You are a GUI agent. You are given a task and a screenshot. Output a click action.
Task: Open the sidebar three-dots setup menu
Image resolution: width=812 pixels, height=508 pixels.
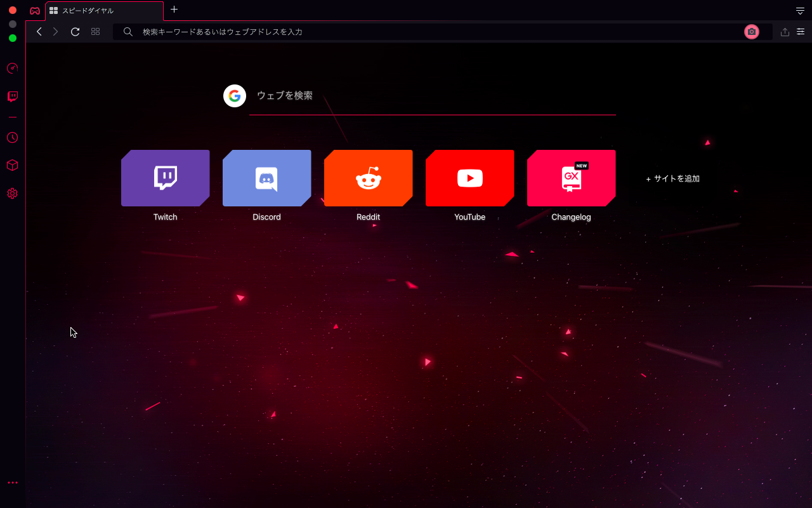coord(12,483)
